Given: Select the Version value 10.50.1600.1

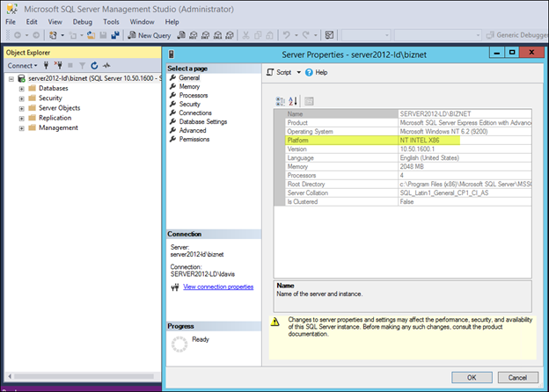Looking at the screenshot, I should pyautogui.click(x=417, y=149).
